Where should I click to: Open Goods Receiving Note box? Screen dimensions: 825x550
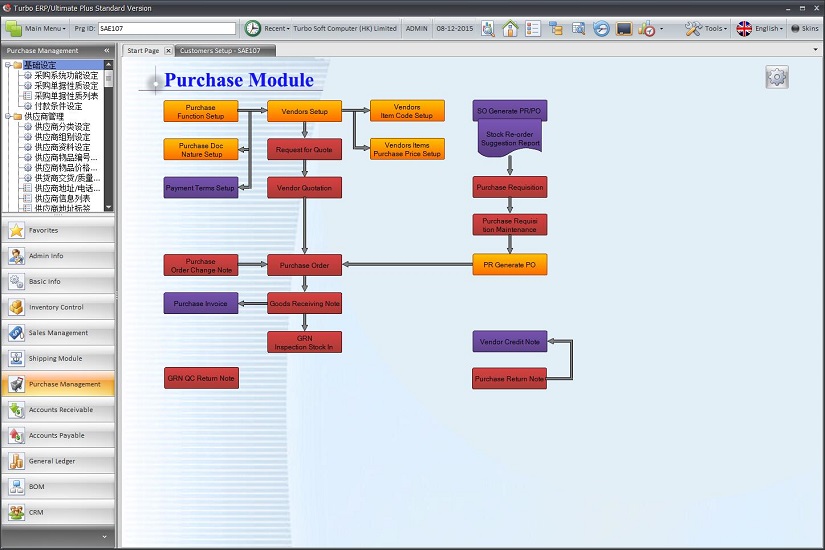[x=304, y=303]
